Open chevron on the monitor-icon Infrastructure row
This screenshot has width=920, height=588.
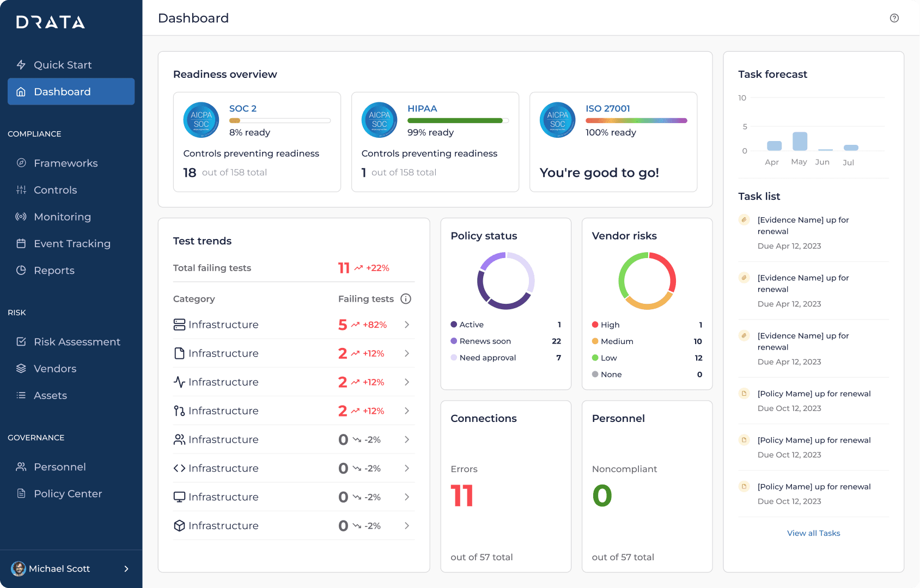tap(407, 497)
